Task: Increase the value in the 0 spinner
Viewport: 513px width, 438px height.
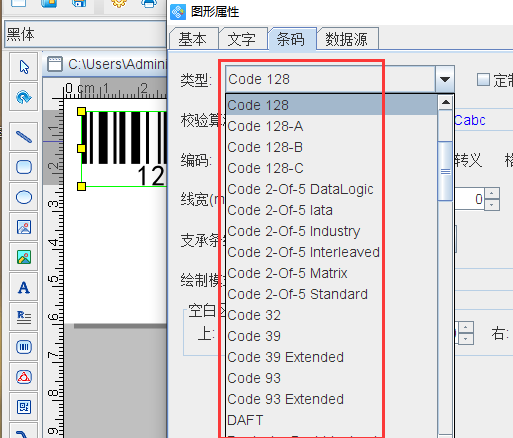Action: (x=492, y=193)
